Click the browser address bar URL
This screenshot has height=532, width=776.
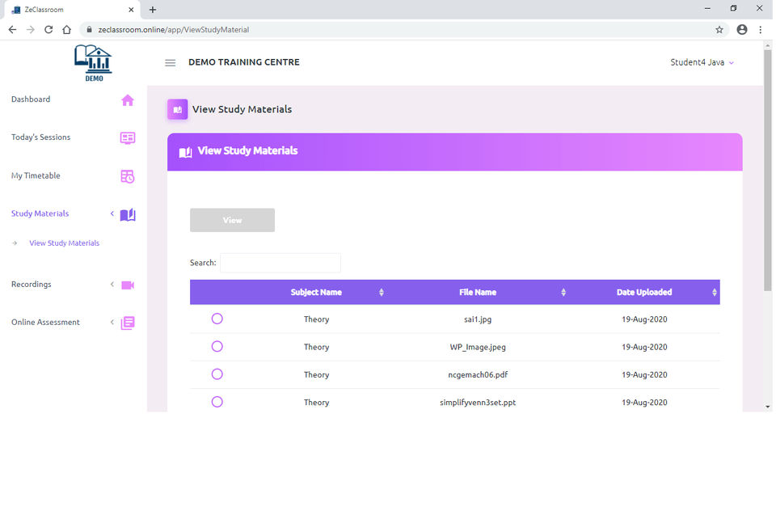pos(174,30)
